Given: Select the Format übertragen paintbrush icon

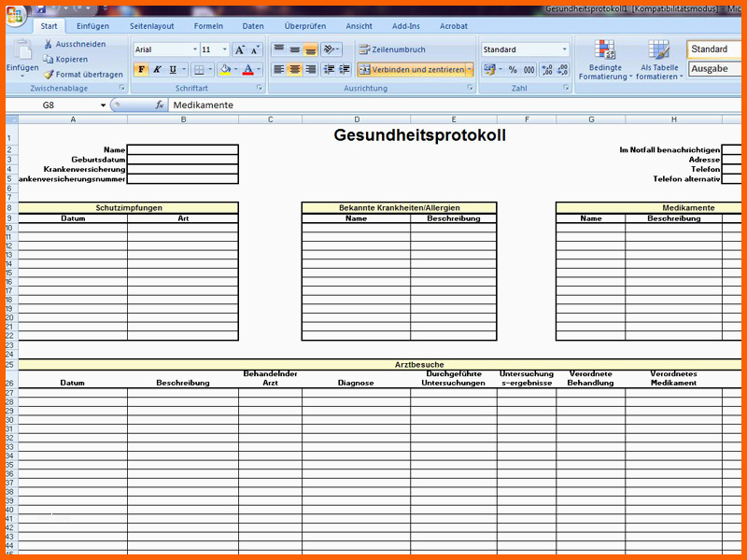Looking at the screenshot, I should coord(49,75).
